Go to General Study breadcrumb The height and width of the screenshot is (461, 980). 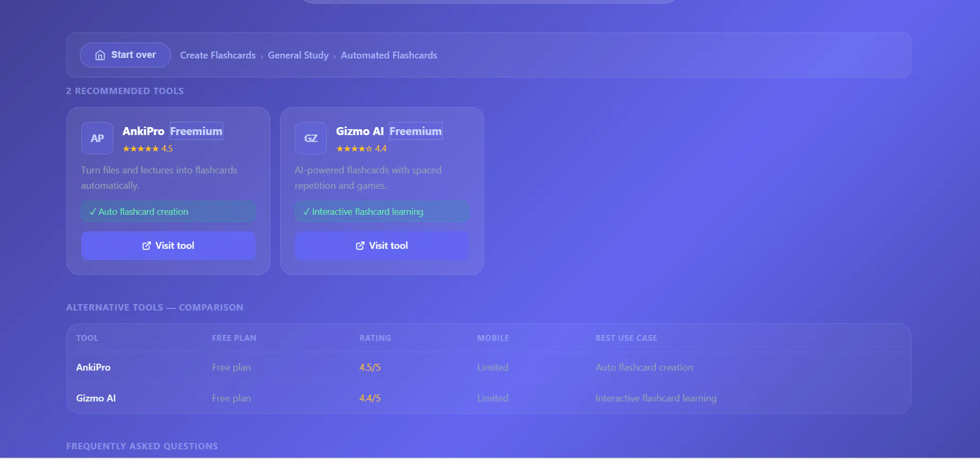(298, 55)
